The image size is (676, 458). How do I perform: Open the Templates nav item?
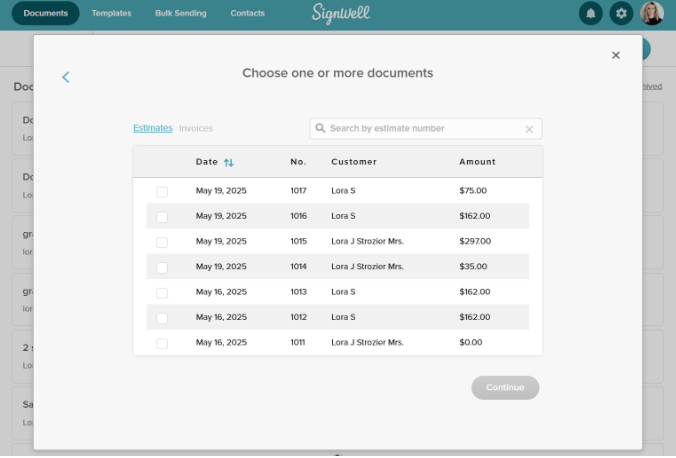coord(111,13)
